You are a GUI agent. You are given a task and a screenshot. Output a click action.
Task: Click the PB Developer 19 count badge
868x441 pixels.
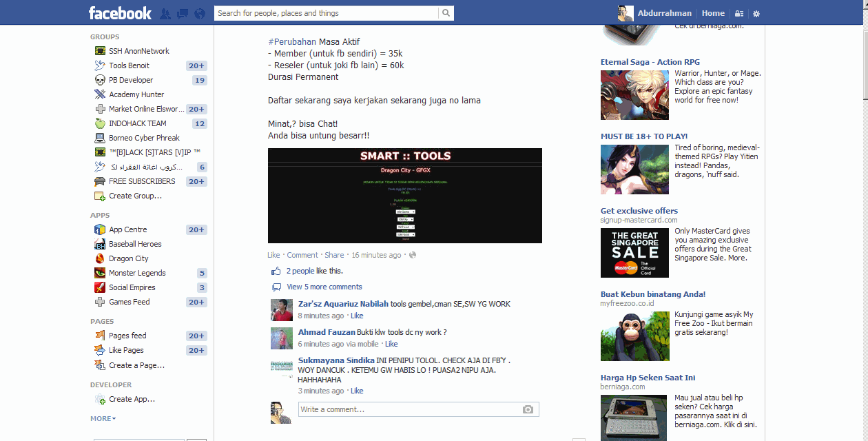click(199, 80)
